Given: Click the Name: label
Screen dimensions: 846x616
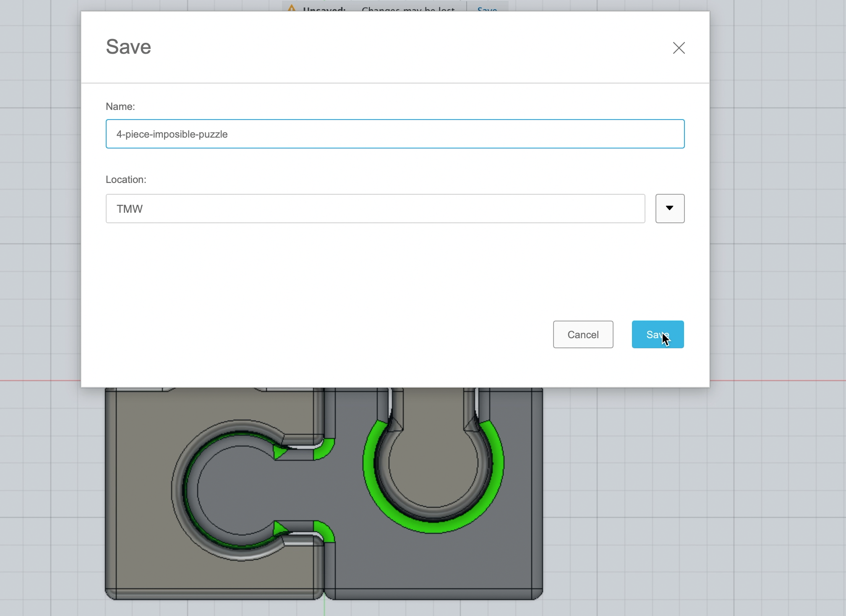Looking at the screenshot, I should (x=120, y=107).
